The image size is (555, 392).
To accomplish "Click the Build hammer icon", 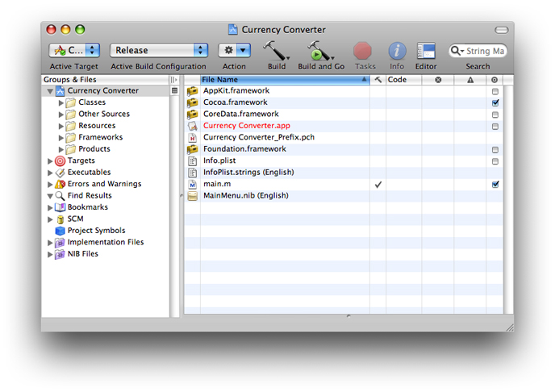I will 276,51.
